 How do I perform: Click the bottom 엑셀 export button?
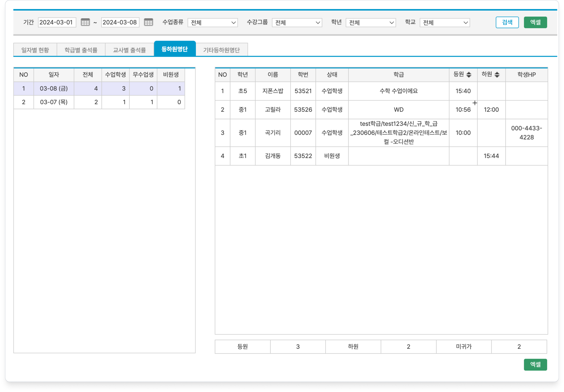(x=535, y=364)
